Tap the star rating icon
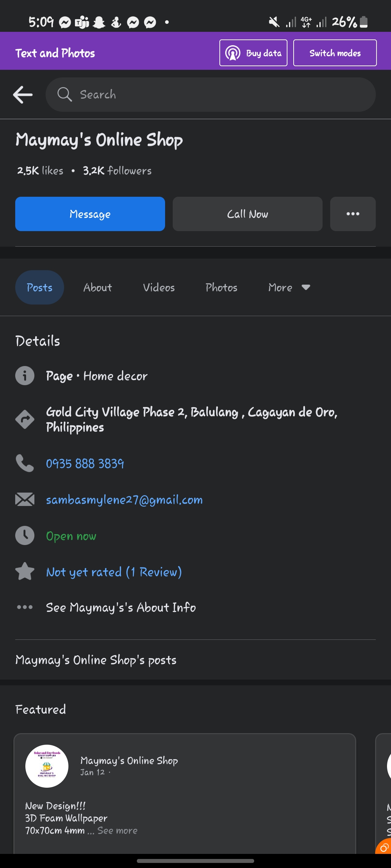The image size is (391, 868). [25, 572]
